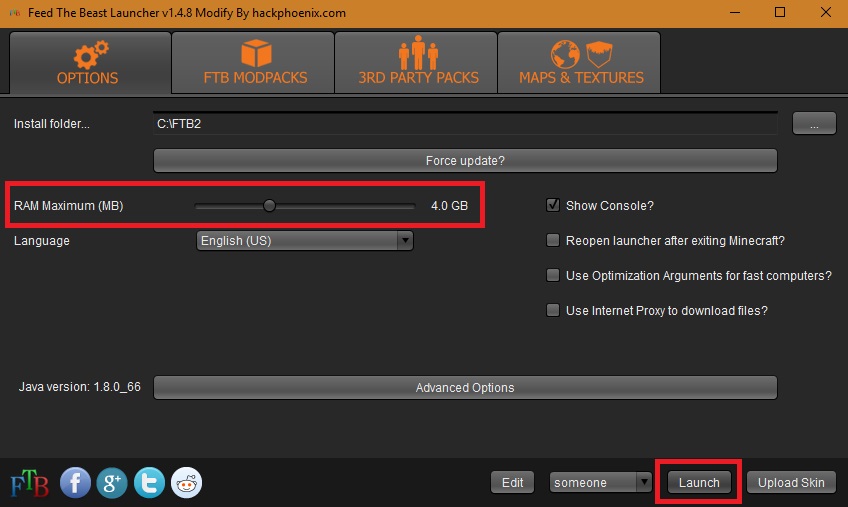Enable Reopen launcher after exiting Minecraft

click(553, 240)
